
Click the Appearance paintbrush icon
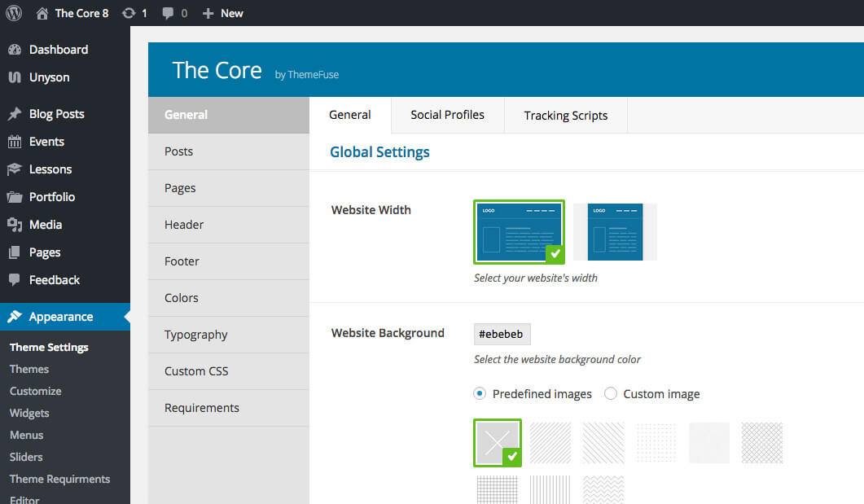[15, 317]
